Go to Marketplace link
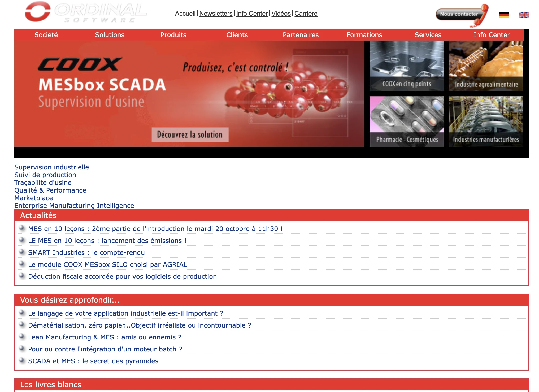The height and width of the screenshot is (392, 539). (34, 198)
